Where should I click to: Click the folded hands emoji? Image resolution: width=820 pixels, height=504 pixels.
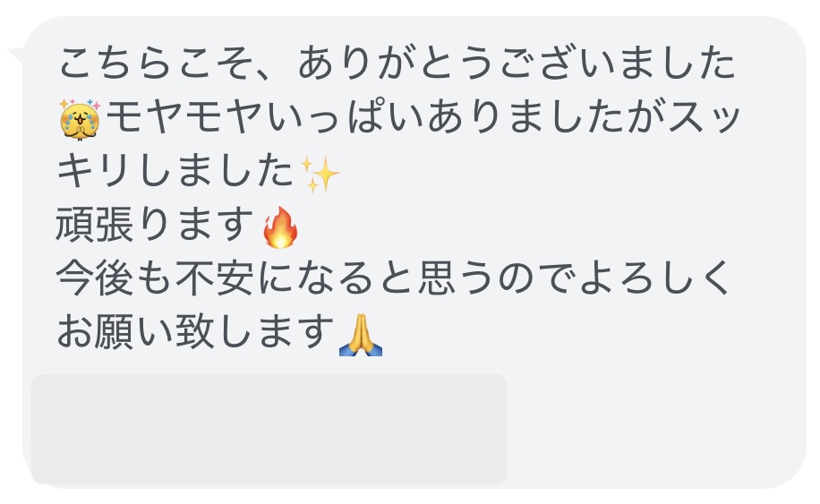pos(361,335)
